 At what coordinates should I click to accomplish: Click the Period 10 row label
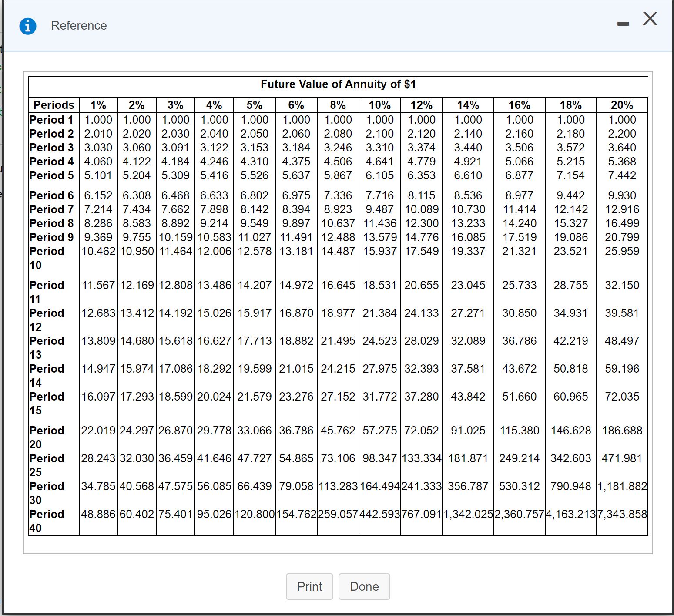point(47,258)
